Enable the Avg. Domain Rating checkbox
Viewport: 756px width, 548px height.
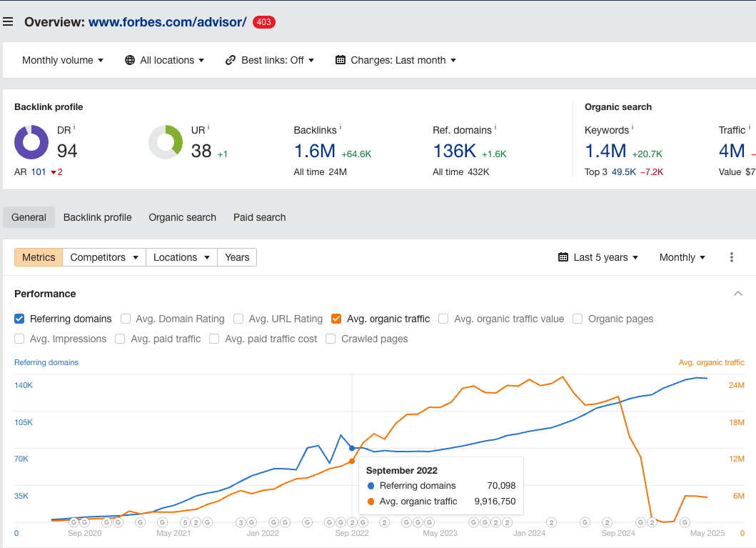[126, 319]
